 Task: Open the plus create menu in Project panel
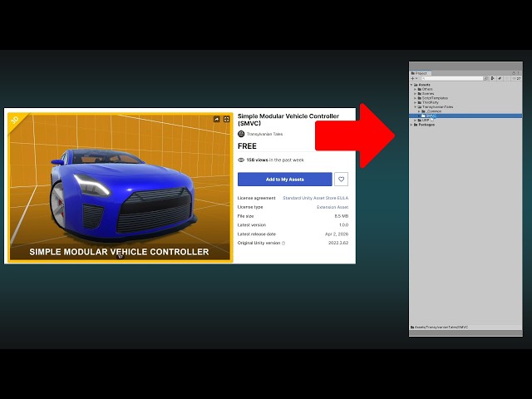click(414, 78)
